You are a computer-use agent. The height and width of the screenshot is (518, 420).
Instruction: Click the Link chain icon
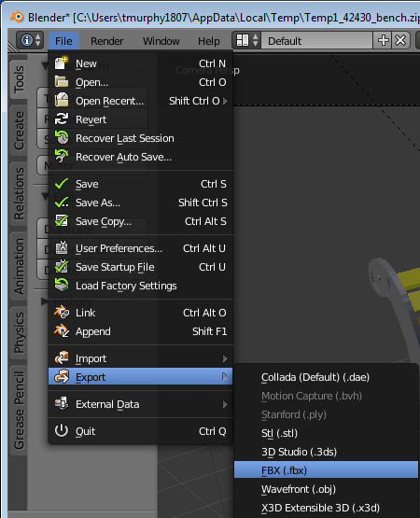[61, 313]
